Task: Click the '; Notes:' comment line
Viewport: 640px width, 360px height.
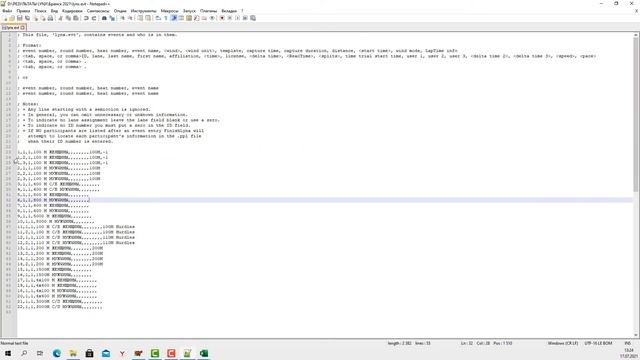Action: pos(29,104)
